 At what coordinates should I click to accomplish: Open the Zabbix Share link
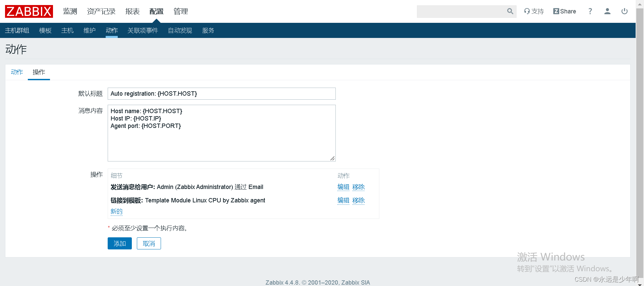[x=565, y=11]
